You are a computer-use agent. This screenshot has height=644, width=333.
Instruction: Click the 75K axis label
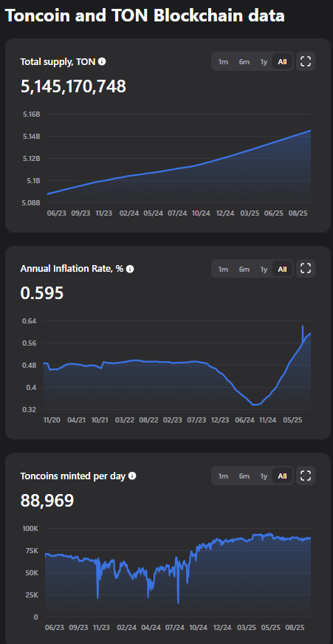tap(31, 550)
